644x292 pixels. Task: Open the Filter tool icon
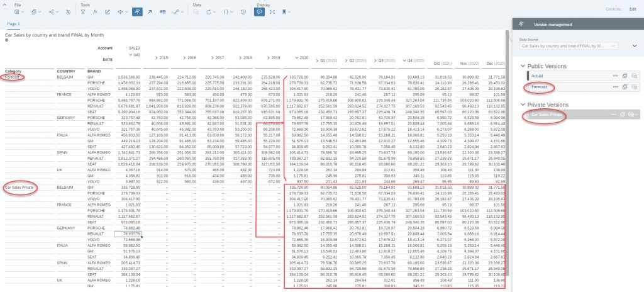pos(83,12)
